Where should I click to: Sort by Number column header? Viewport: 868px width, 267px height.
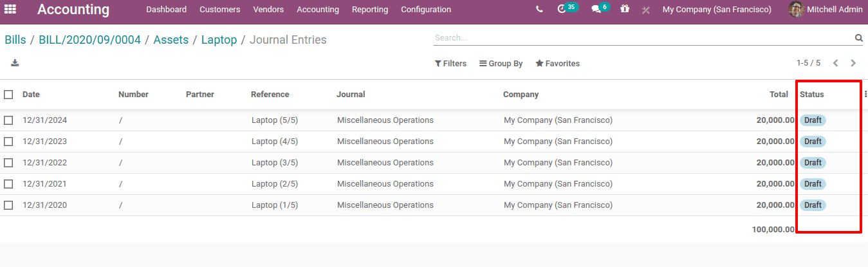(133, 95)
